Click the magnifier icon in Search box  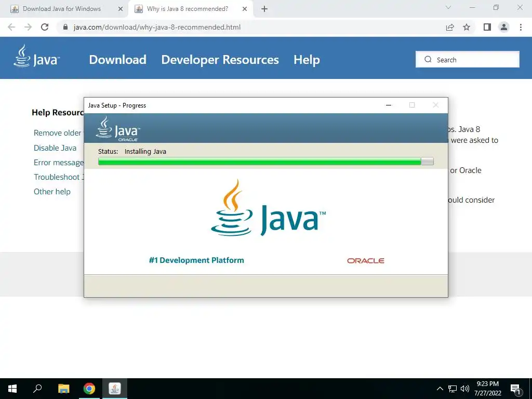[428, 59]
